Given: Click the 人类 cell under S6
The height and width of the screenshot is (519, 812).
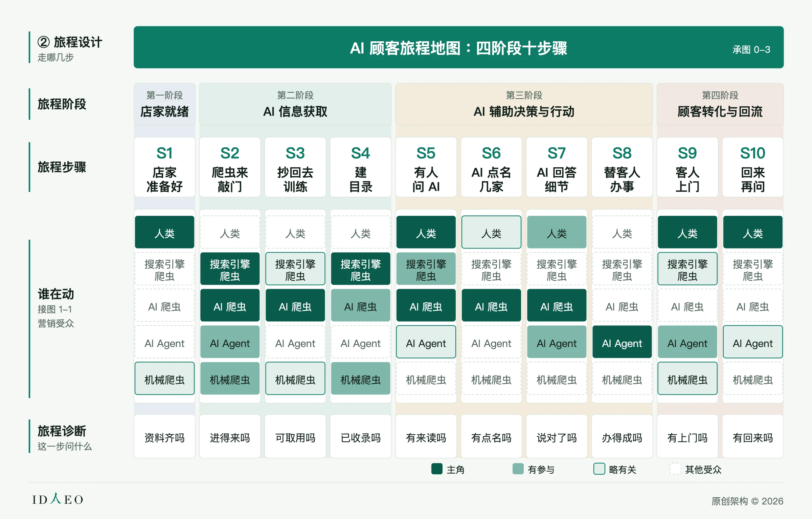Looking at the screenshot, I should click(491, 232).
